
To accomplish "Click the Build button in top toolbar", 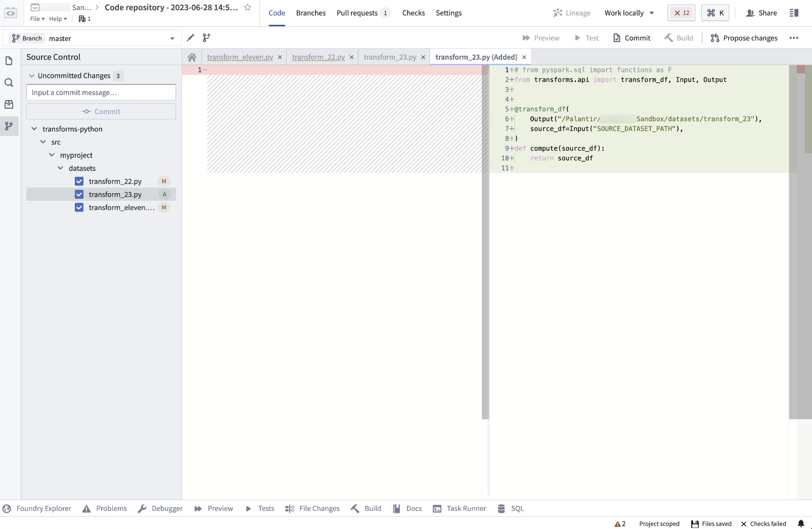I will tap(679, 38).
